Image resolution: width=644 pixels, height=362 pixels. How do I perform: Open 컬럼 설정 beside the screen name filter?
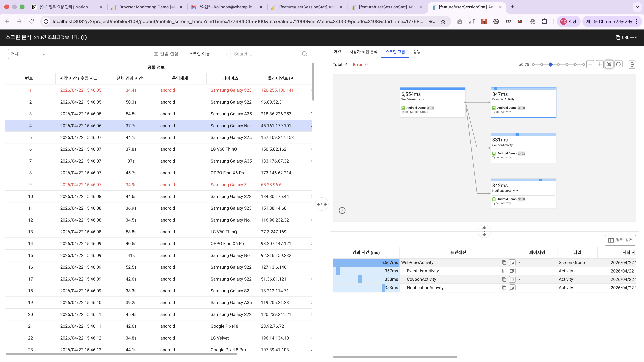click(166, 54)
